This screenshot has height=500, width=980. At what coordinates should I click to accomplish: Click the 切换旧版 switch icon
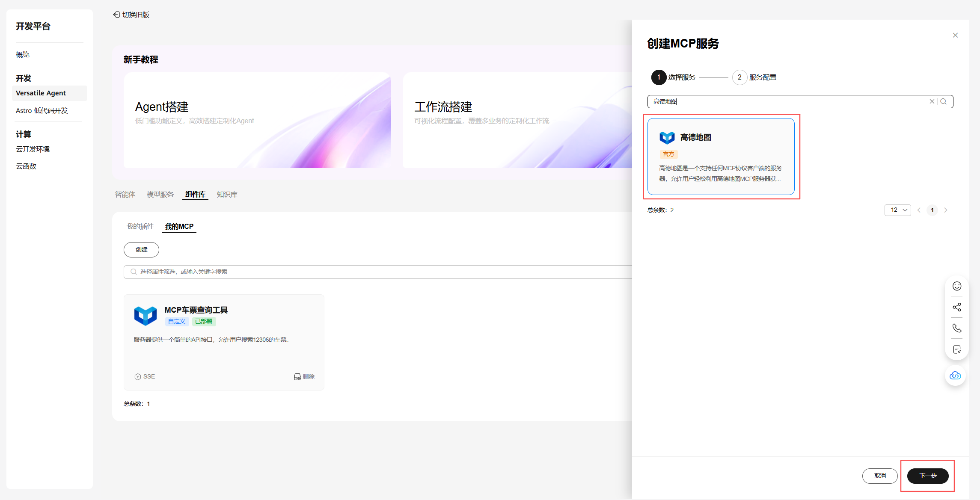point(116,15)
